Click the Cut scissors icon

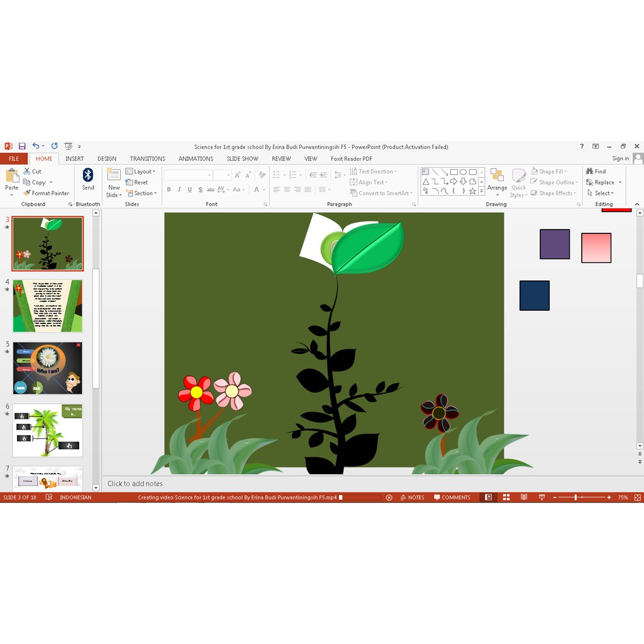(27, 171)
